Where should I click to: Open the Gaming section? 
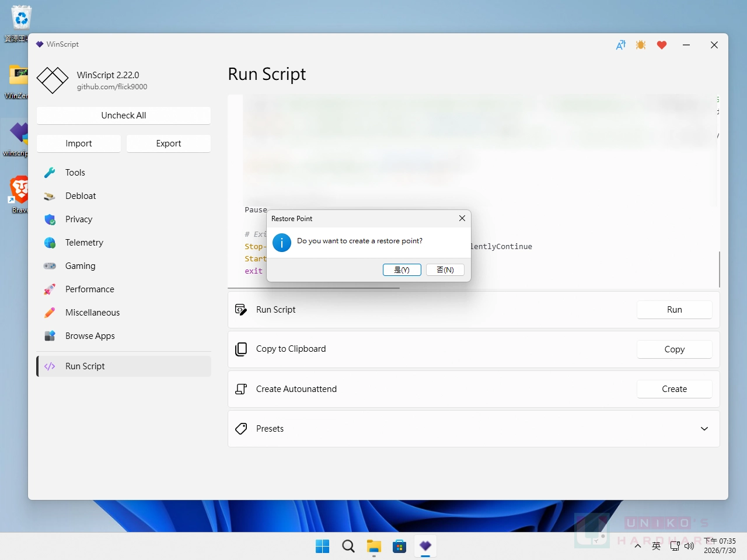124,266
